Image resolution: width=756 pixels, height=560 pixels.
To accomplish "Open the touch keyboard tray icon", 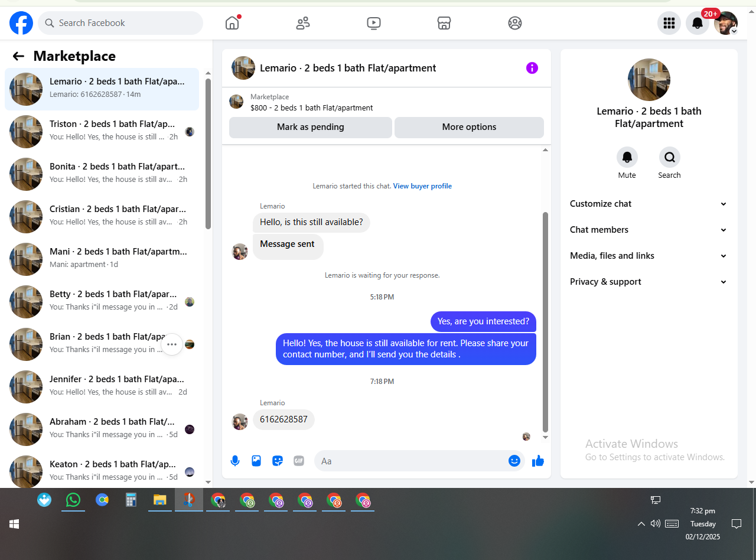I will coord(672,523).
